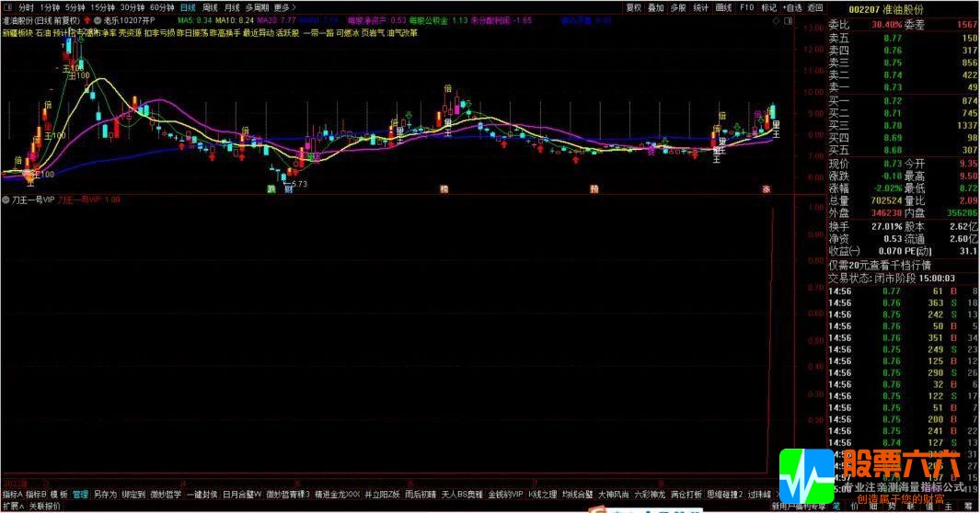Select the 30分钟 period
The width and height of the screenshot is (980, 513).
pyautogui.click(x=133, y=8)
